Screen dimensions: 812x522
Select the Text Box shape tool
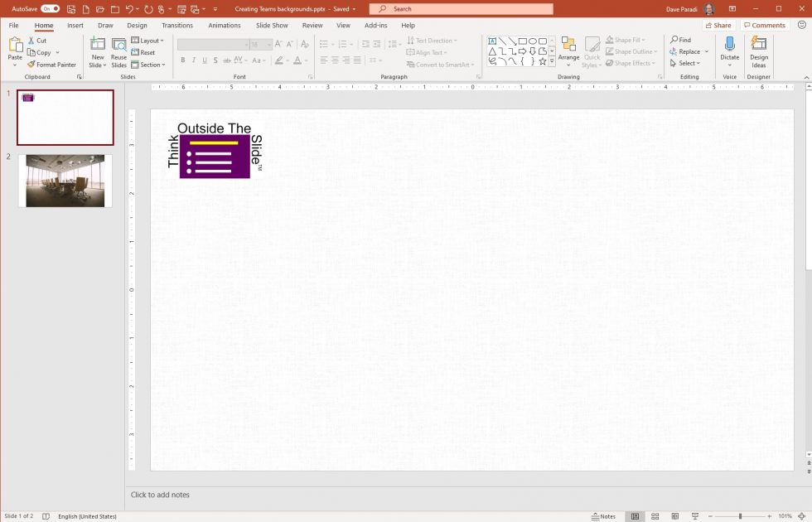(x=492, y=41)
